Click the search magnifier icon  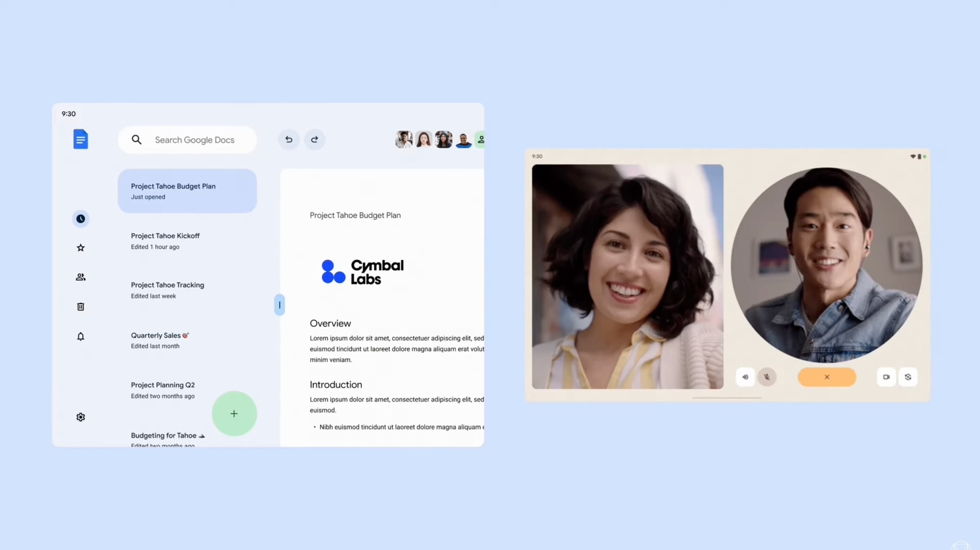point(136,139)
